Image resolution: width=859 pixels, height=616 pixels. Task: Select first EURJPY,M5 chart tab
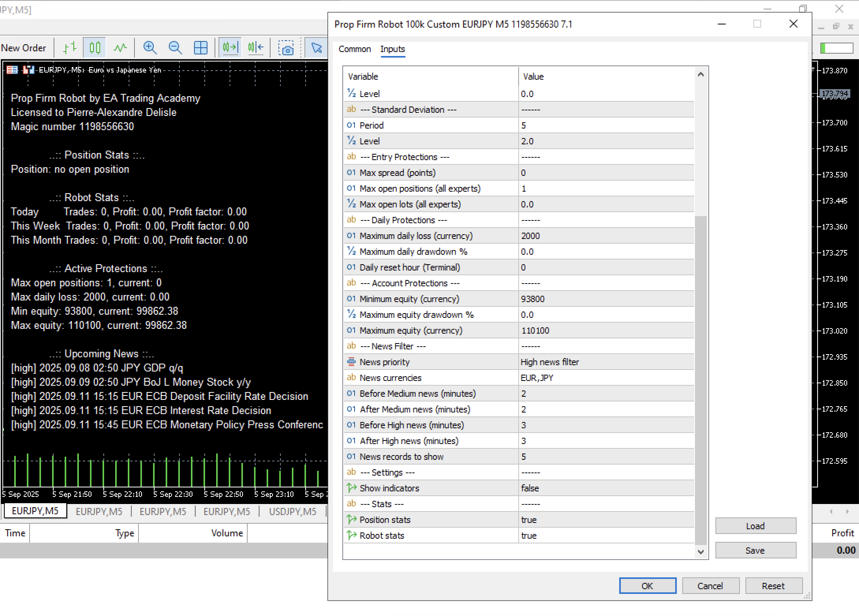point(35,511)
